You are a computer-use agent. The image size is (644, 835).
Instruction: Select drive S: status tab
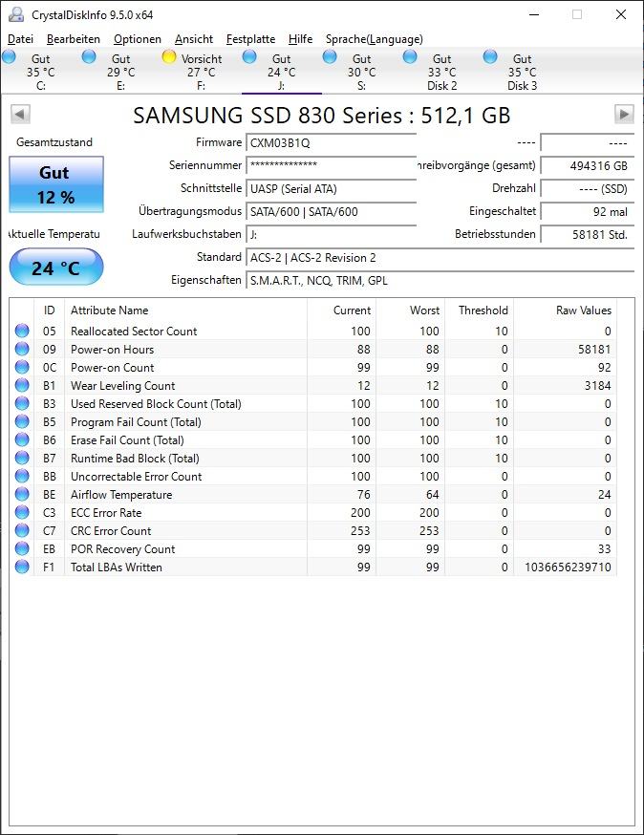tap(361, 72)
